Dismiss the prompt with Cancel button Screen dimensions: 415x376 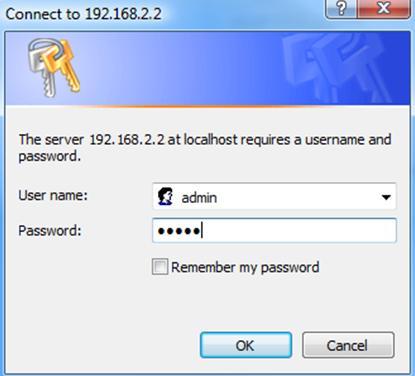348,345
